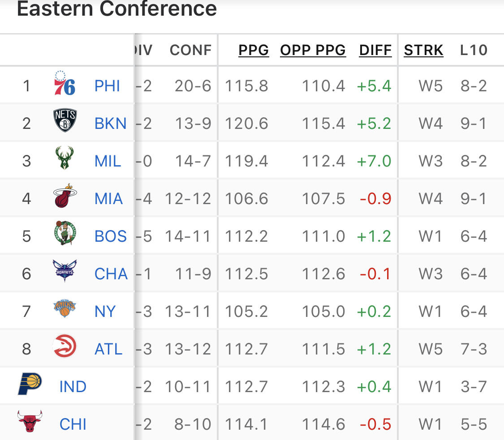Open the CHI team link
Screen dimensions: 504x440
[x=73, y=424]
